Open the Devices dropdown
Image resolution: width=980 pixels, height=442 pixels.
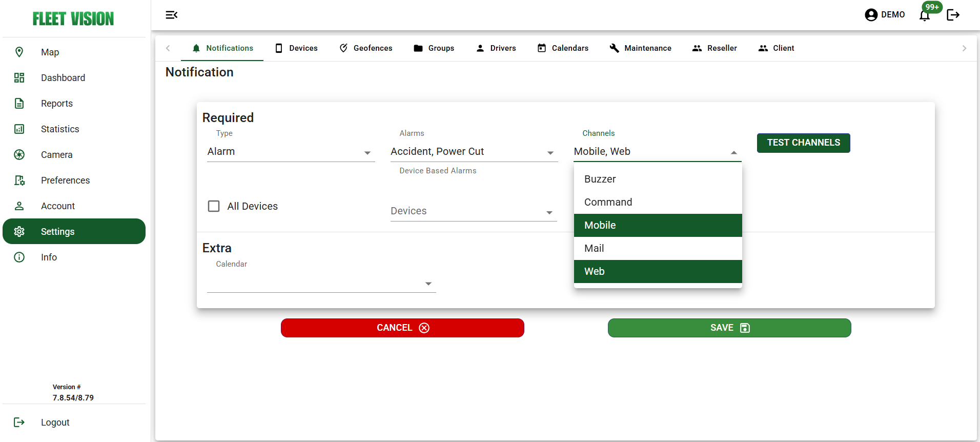[x=474, y=211]
